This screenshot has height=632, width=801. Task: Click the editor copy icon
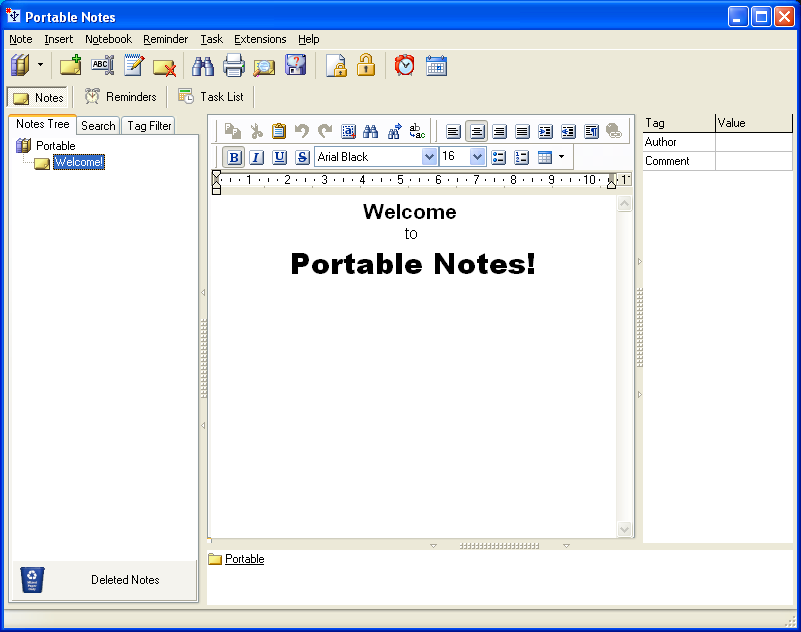(233, 131)
